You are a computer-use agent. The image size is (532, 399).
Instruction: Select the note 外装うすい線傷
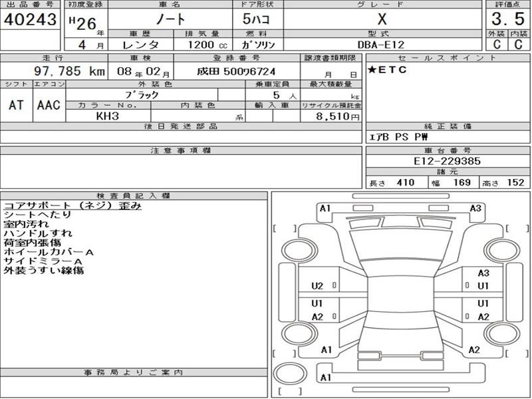coord(43,271)
